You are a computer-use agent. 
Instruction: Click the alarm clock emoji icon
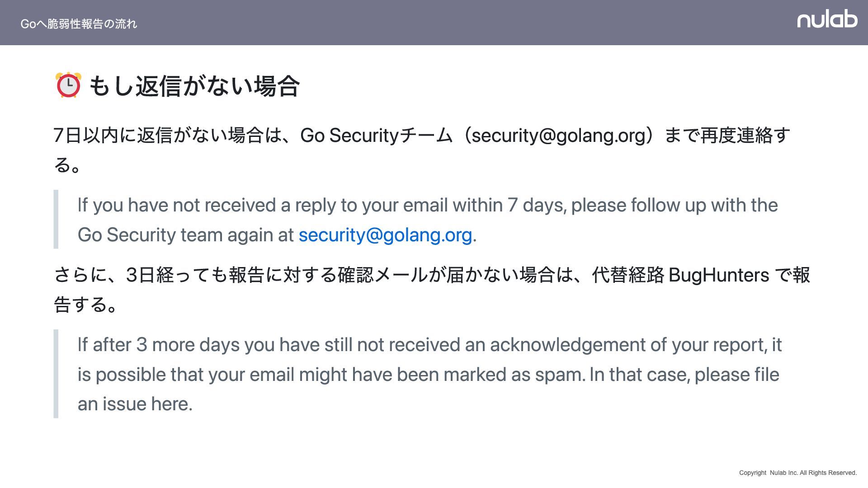point(68,85)
